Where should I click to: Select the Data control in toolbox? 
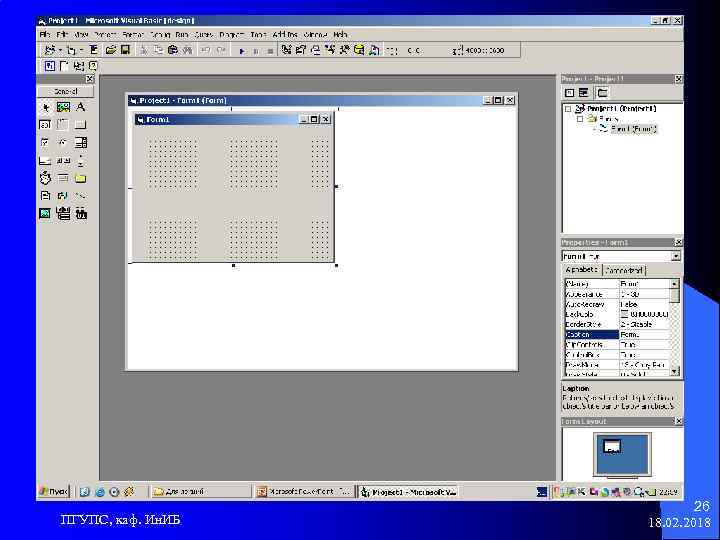(63, 214)
